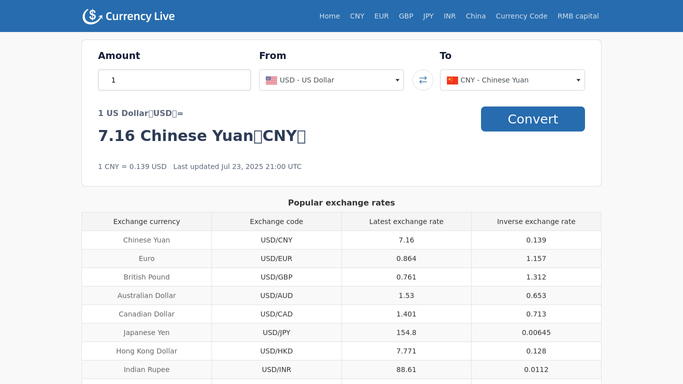Click the USD/INR exchange code cell
This screenshot has width=683, height=384.
(276, 370)
